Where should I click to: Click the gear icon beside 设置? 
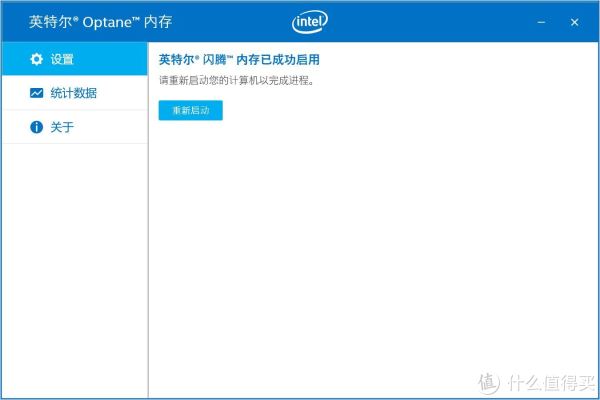(x=37, y=60)
